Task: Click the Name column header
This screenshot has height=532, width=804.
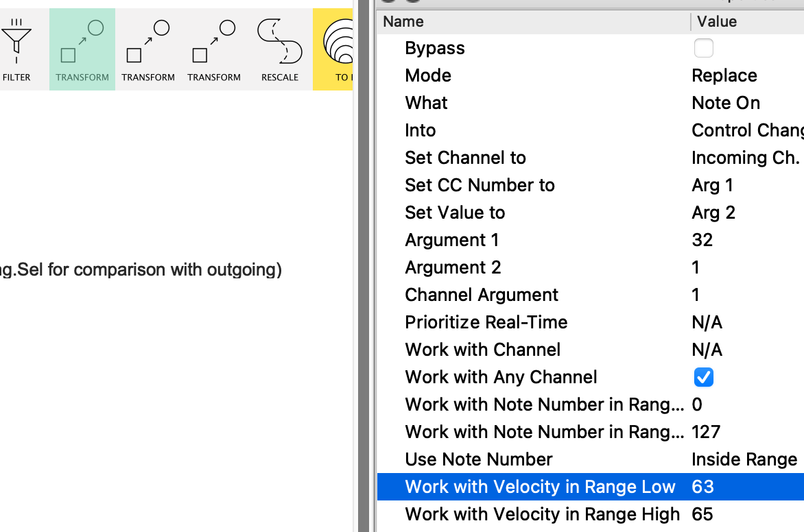Action: (403, 21)
